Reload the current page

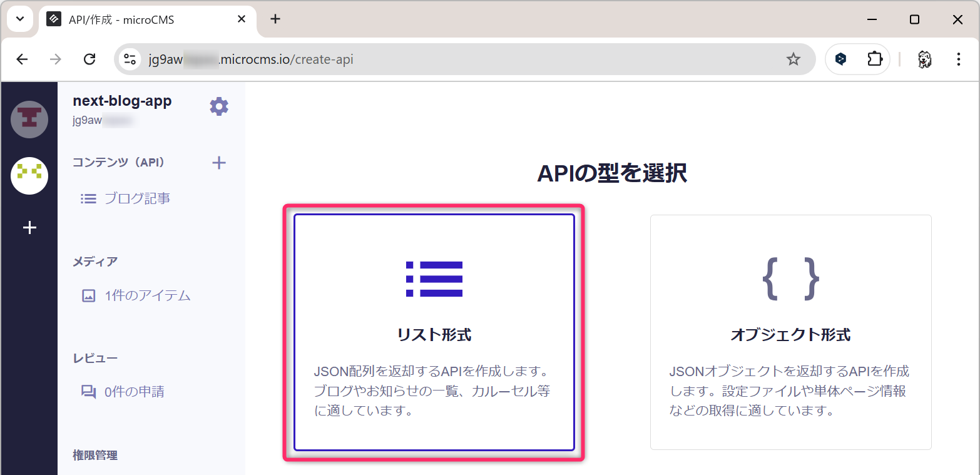[x=89, y=59]
